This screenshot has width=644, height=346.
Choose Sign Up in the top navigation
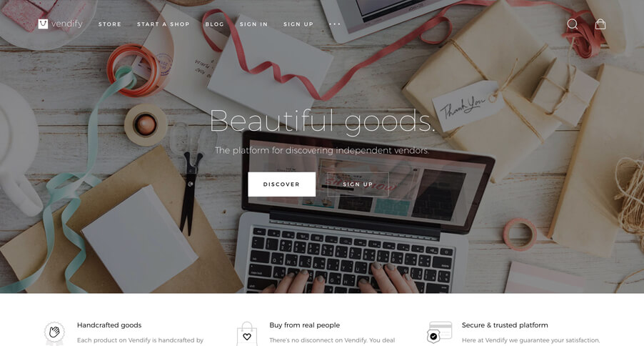(298, 24)
